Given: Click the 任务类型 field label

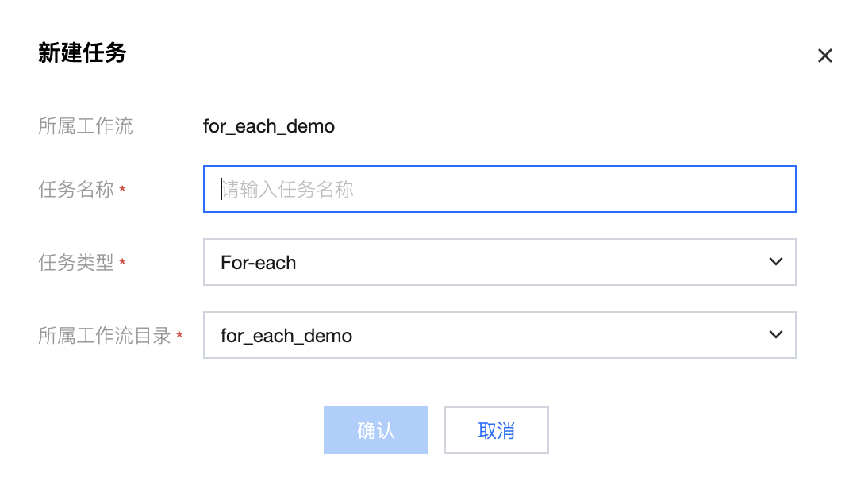Looking at the screenshot, I should tap(76, 263).
